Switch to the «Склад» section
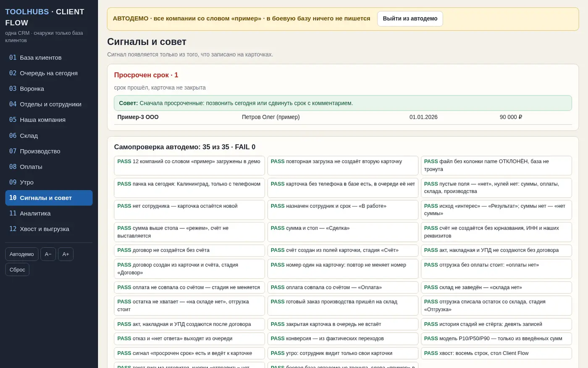Viewport: 588px width, 368px height. click(49, 135)
